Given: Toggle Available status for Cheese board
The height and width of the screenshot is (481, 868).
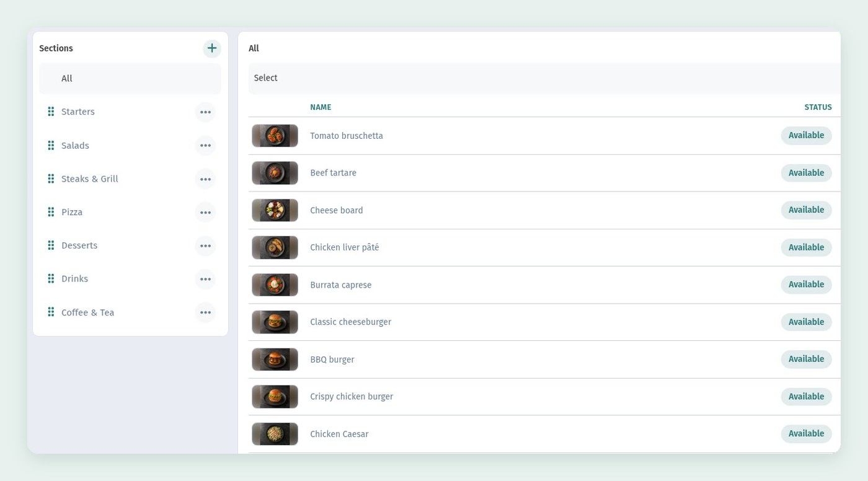Looking at the screenshot, I should click(806, 210).
